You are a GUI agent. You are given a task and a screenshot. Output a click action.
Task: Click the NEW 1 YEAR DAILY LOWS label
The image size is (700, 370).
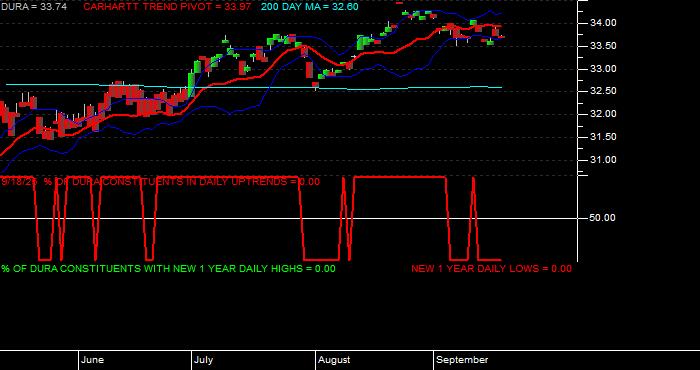[x=491, y=269]
